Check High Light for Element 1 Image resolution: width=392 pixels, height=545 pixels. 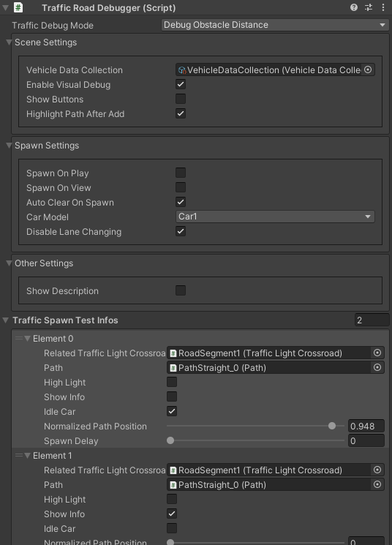click(172, 499)
